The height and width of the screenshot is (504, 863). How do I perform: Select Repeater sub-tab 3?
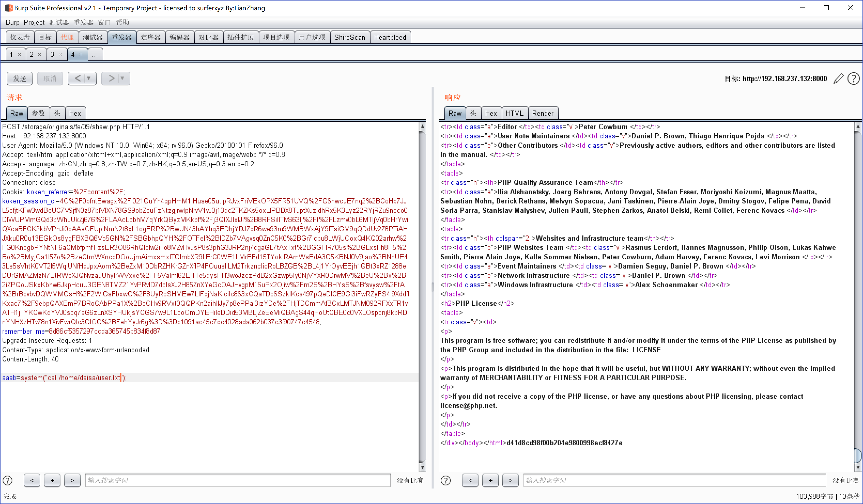pos(52,54)
